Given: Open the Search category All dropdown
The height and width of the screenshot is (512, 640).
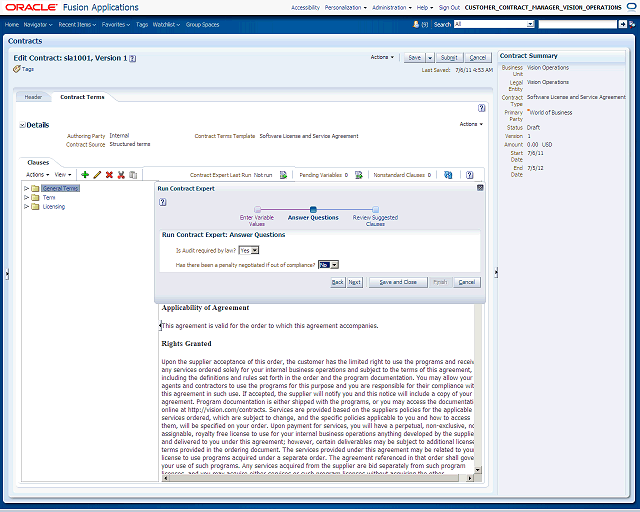Looking at the screenshot, I should pos(530,24).
